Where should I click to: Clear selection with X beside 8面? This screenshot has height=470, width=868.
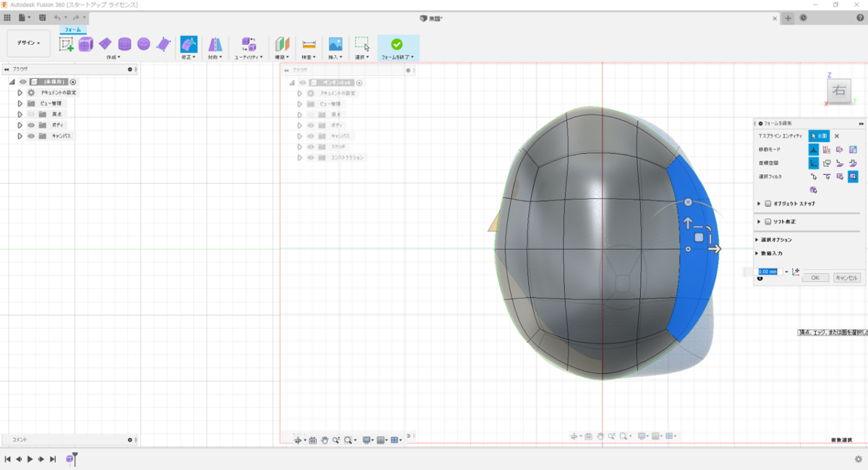[x=837, y=136]
